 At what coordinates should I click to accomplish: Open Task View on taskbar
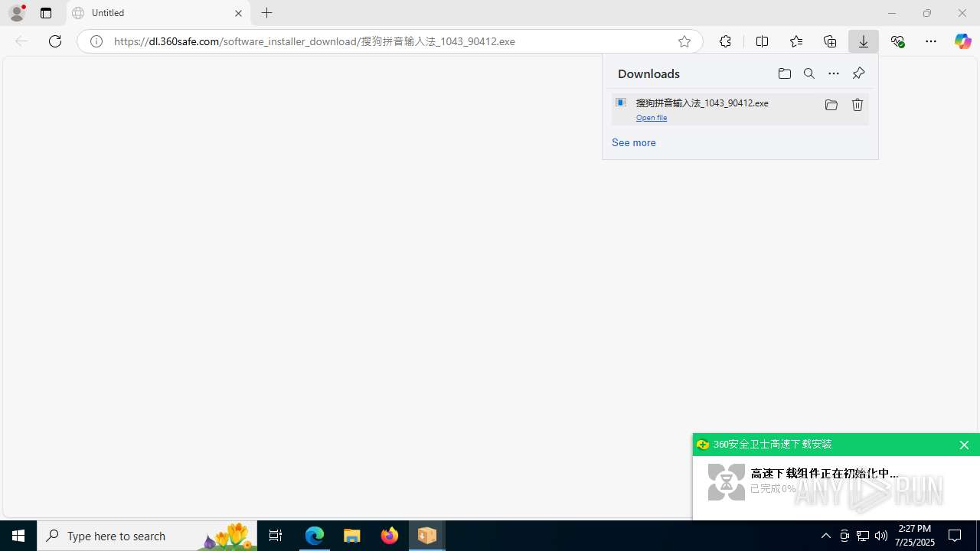(276, 536)
